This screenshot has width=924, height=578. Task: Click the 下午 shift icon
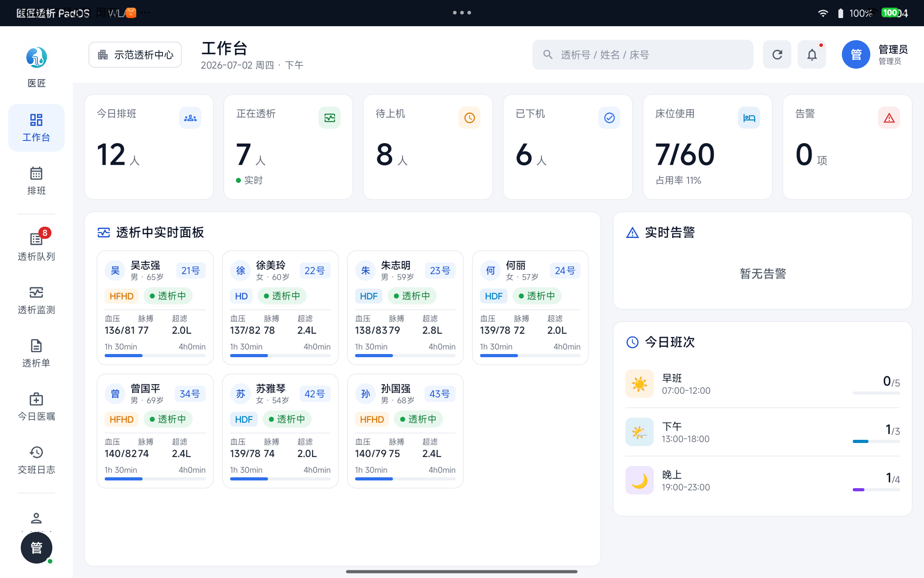[639, 432]
